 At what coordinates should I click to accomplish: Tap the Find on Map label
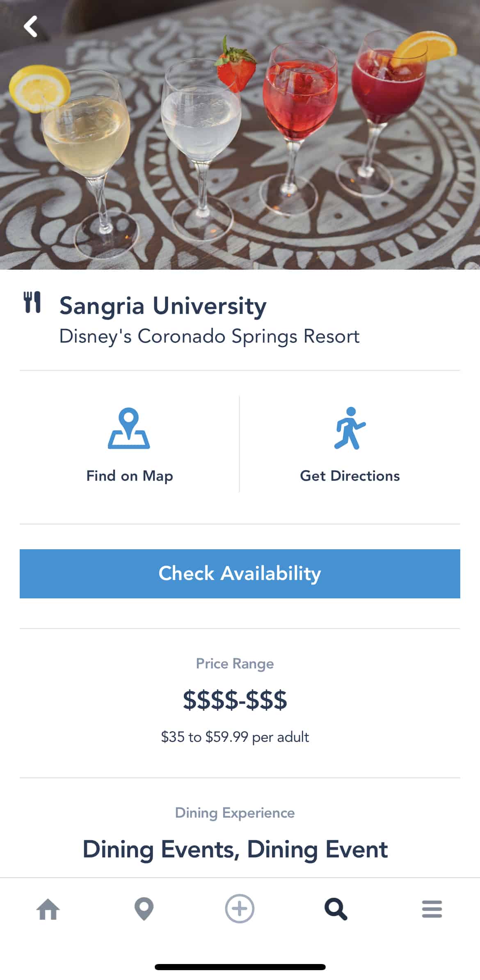[x=130, y=476]
